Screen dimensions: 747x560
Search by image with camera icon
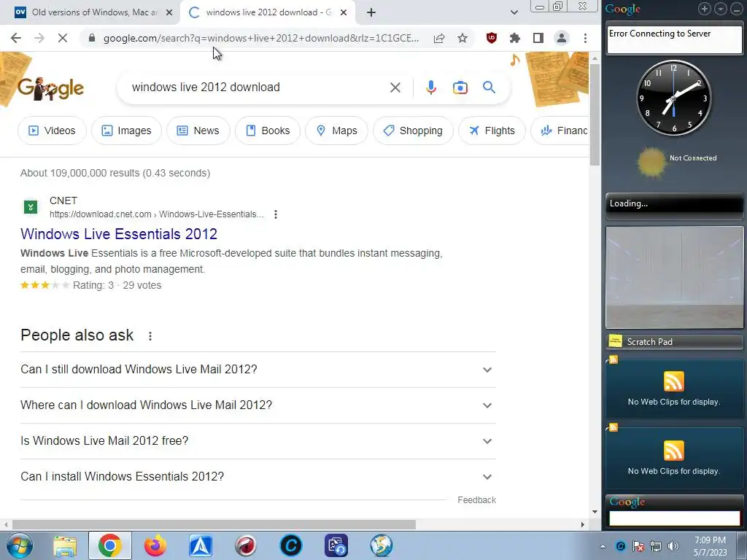(x=460, y=87)
